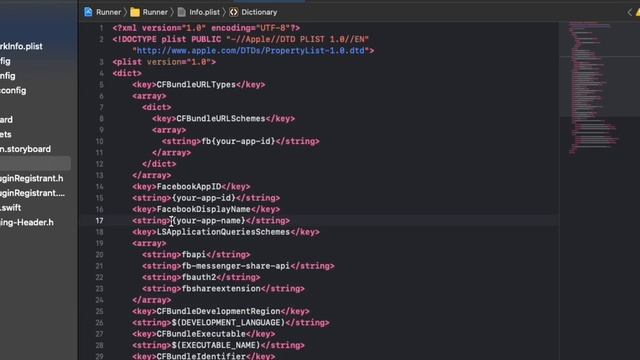The image size is (640, 360).
Task: Click the {your-app-name} string value
Action: (209, 221)
